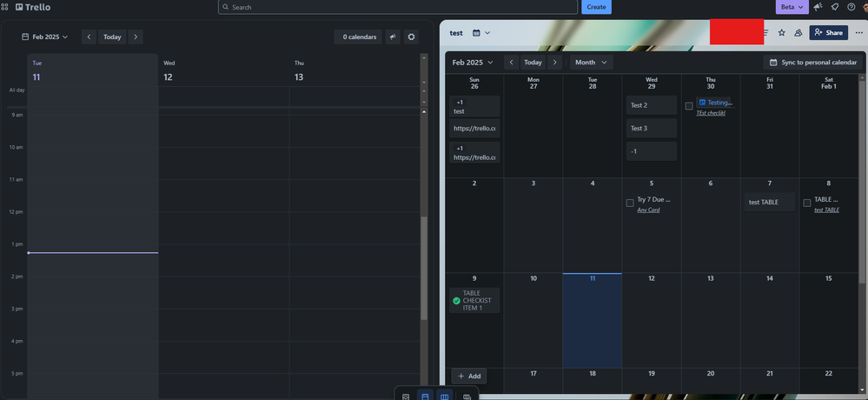
Task: Click Today in the board calendar
Action: 533,62
